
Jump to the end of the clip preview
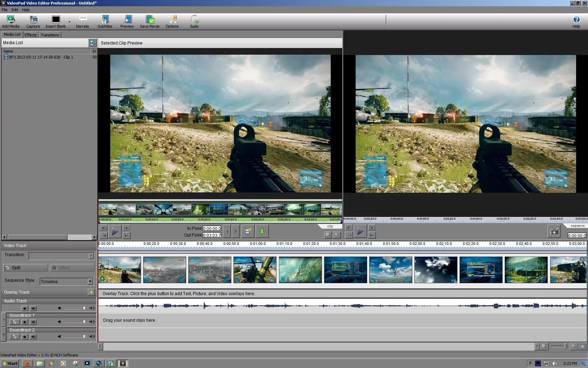click(x=126, y=236)
